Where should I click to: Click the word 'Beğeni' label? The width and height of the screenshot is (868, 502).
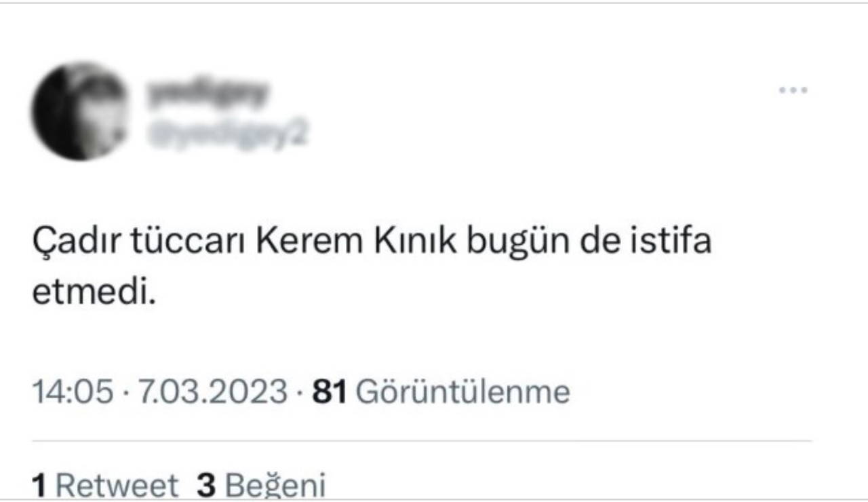click(x=275, y=486)
